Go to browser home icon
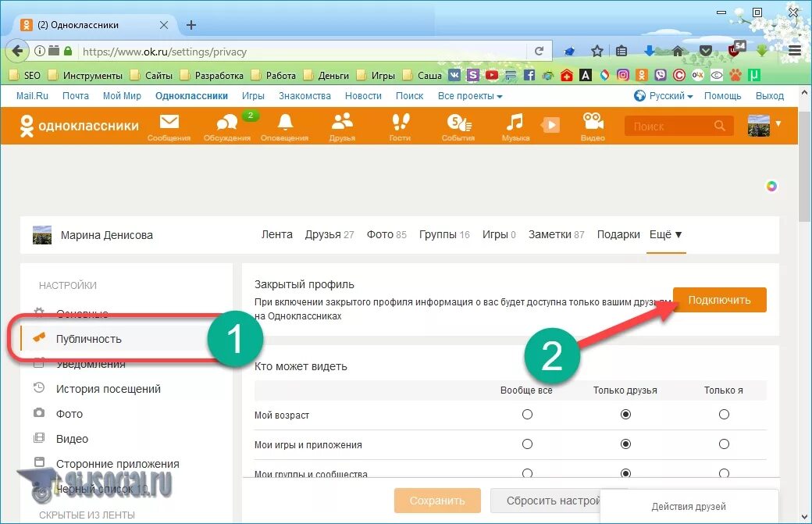Viewport: 812px width, 524px height. (678, 51)
